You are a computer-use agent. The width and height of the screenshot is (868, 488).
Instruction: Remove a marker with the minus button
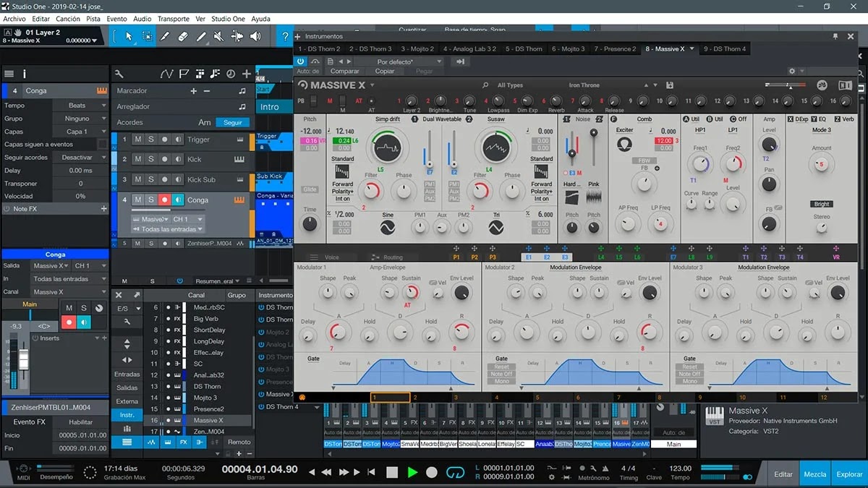pos(207,91)
